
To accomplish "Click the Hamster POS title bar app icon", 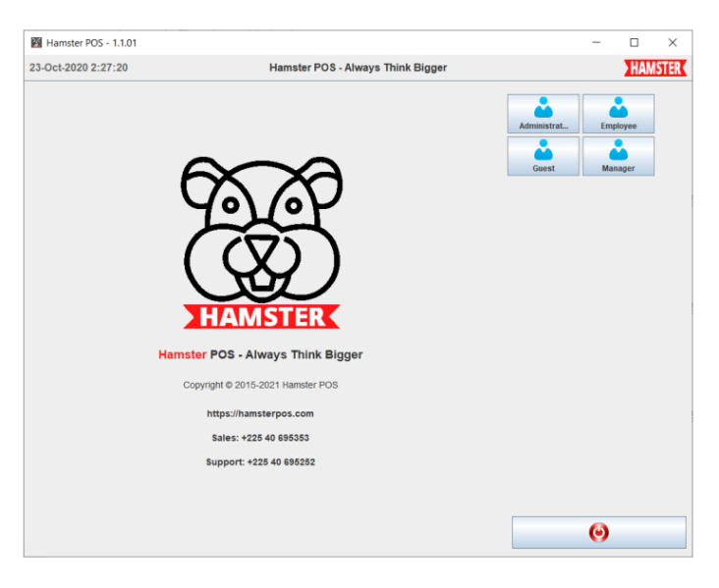I will click(x=36, y=42).
